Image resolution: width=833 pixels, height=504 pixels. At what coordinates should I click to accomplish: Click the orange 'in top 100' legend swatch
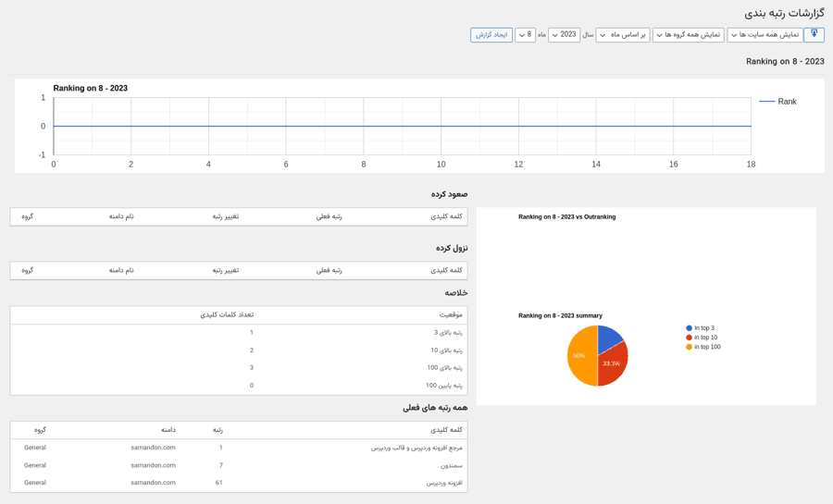(689, 347)
